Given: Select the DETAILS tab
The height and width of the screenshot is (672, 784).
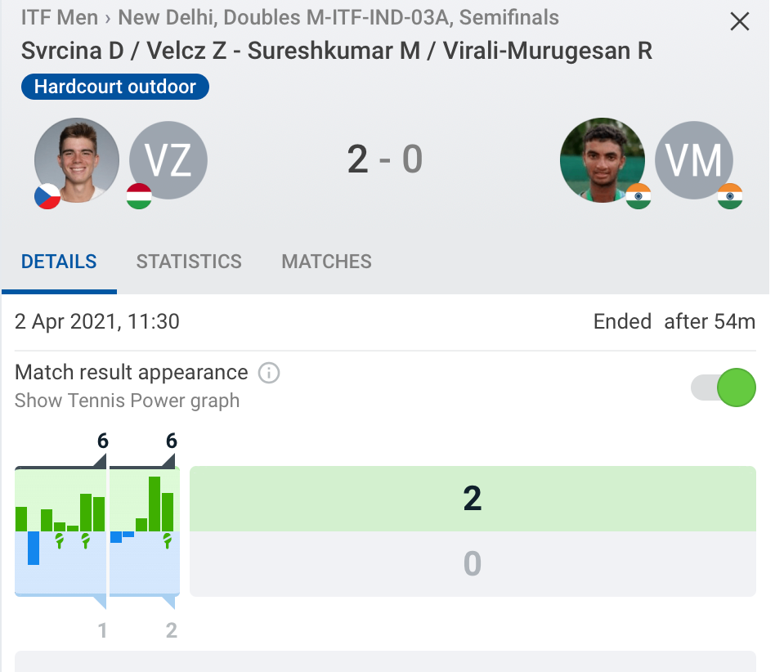Looking at the screenshot, I should (59, 262).
